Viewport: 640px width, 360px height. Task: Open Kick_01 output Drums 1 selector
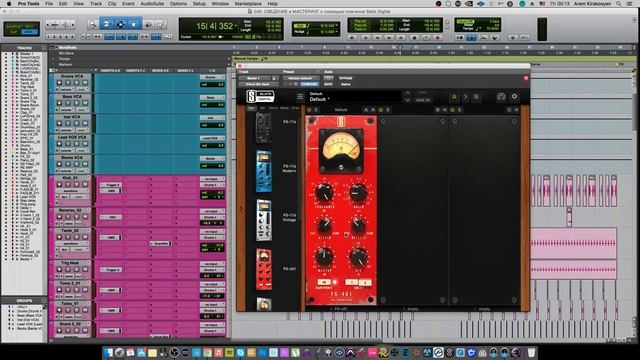click(212, 185)
